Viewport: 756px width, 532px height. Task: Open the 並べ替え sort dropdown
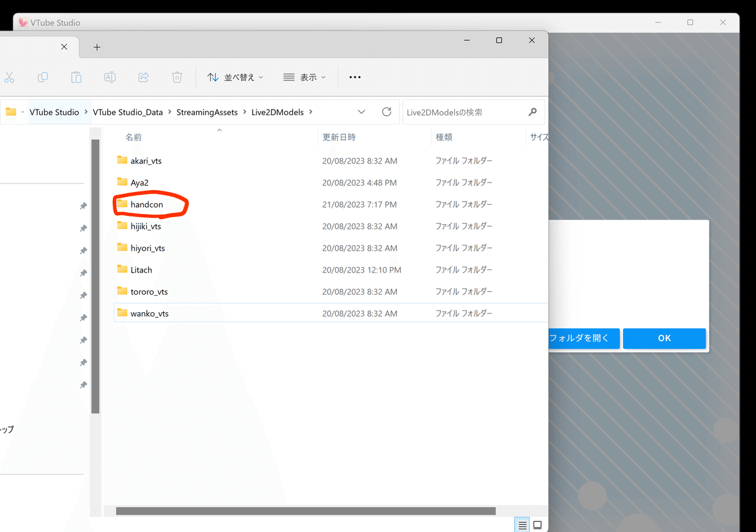click(x=235, y=77)
